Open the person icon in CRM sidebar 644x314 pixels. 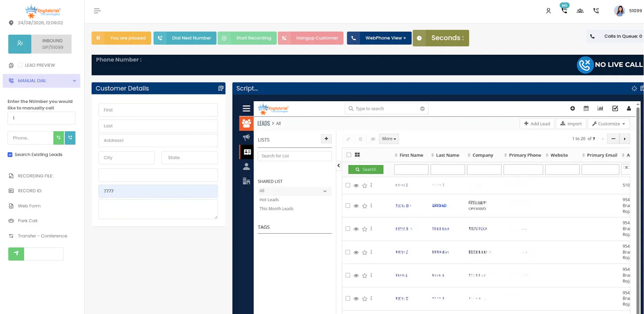(246, 166)
